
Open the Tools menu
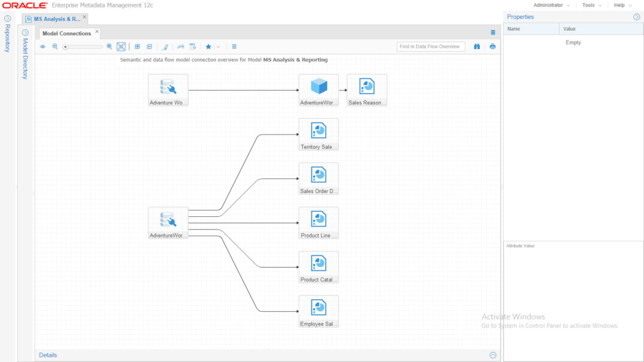click(592, 5)
